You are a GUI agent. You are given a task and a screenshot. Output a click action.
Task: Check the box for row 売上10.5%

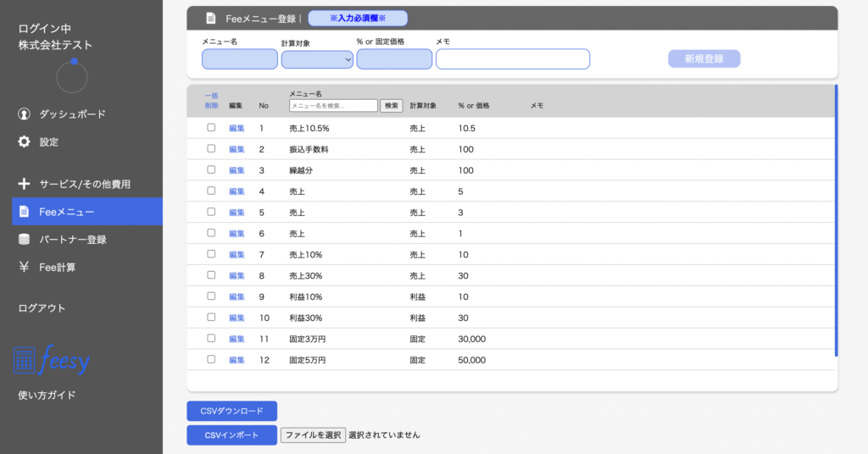[211, 128]
